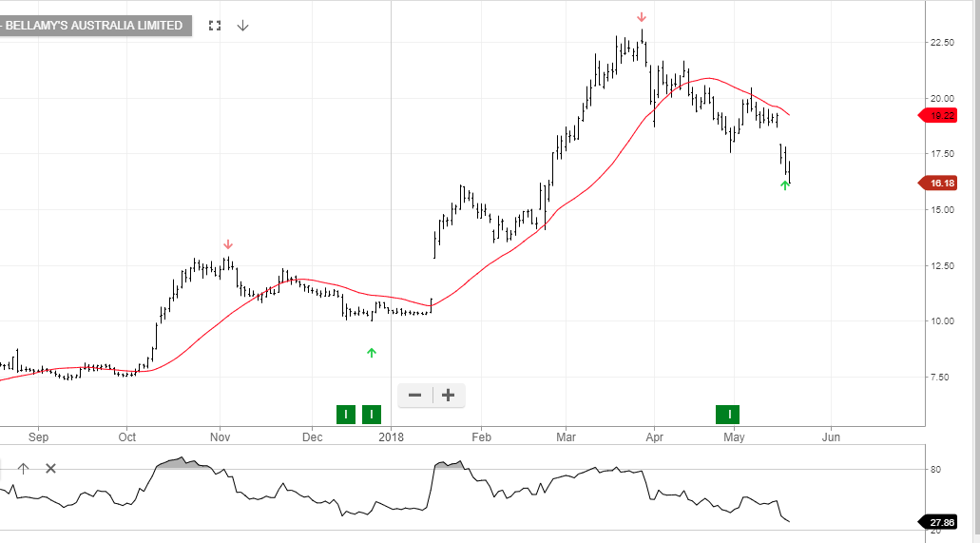Click the green buy arrow near December low
Screen dimensions: 980x543
coord(372,353)
